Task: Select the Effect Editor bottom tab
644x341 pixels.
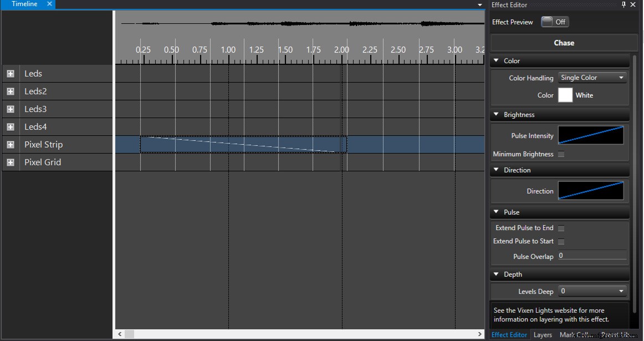Action: click(x=509, y=335)
